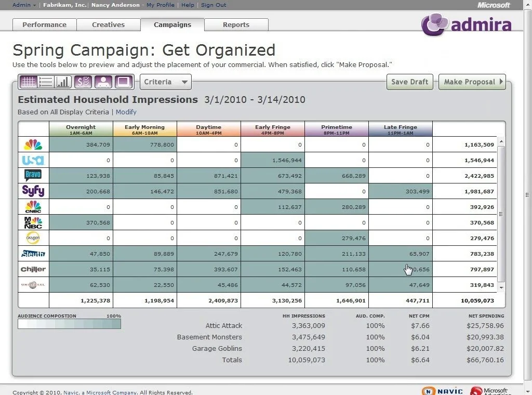Toggle NBC Overnight cell 384,709
This screenshot has height=395, width=532.
[81, 144]
